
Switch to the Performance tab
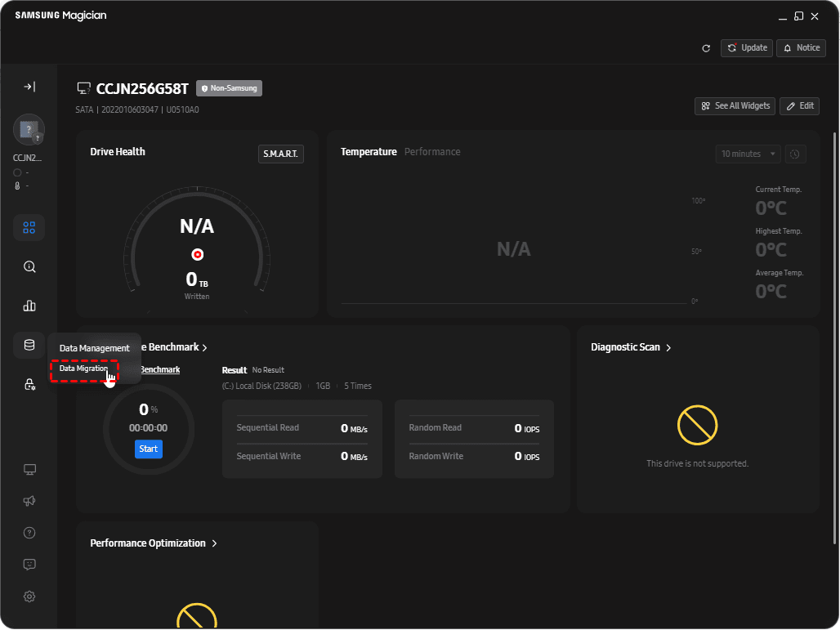(x=432, y=152)
